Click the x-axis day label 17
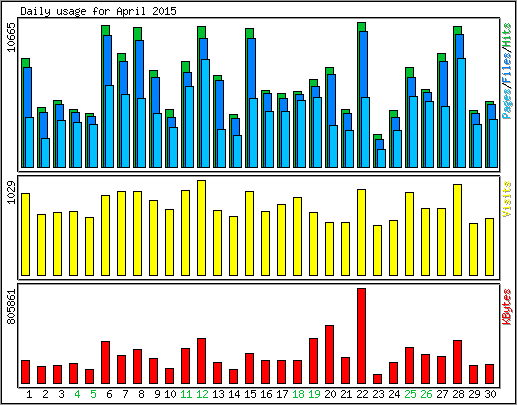517x405 pixels. coord(282,394)
